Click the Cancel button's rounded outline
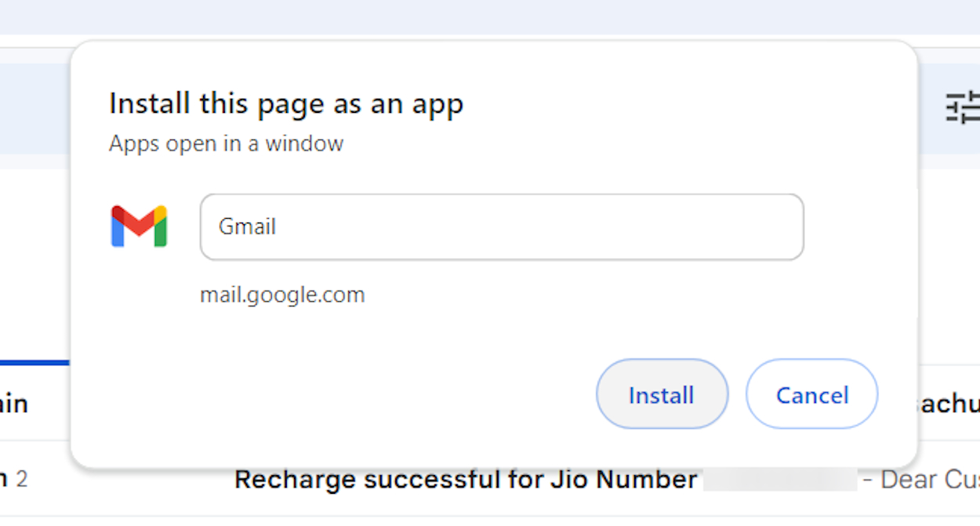980x526 pixels. [x=811, y=394]
